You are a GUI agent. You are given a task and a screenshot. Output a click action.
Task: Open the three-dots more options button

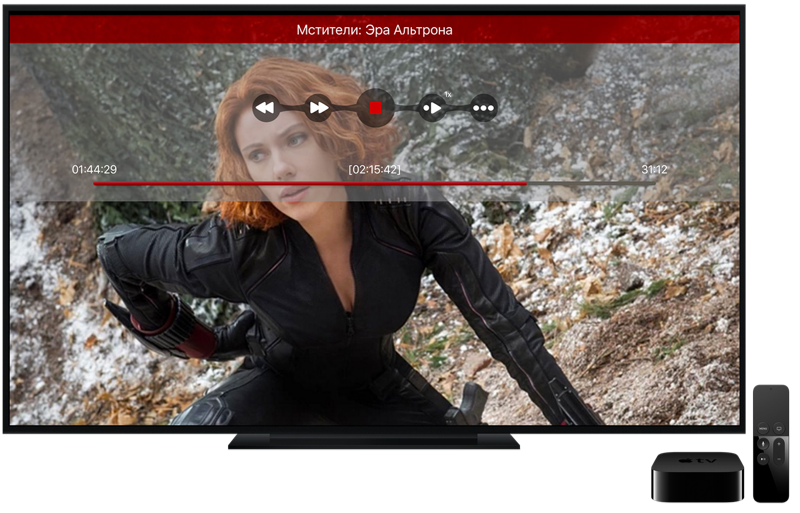coord(484,107)
